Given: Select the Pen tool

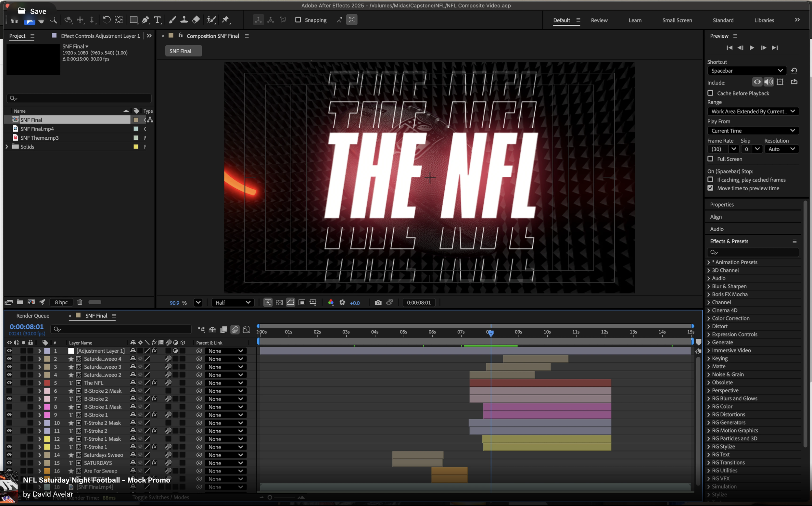Looking at the screenshot, I should 146,20.
